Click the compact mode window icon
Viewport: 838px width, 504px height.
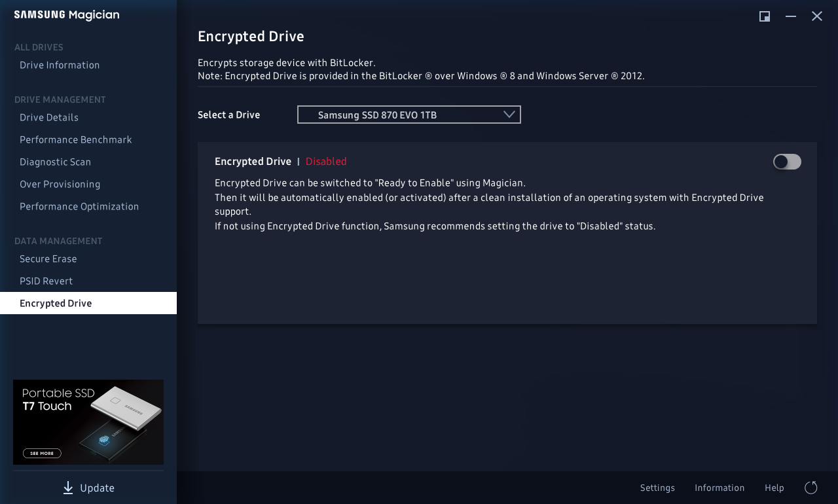[x=764, y=16]
